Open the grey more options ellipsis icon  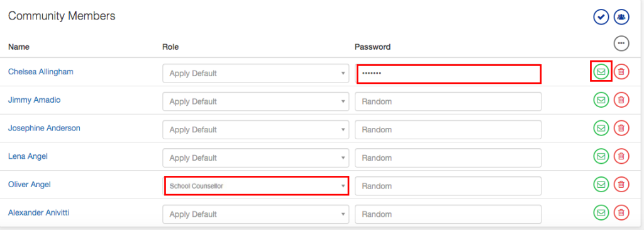621,43
